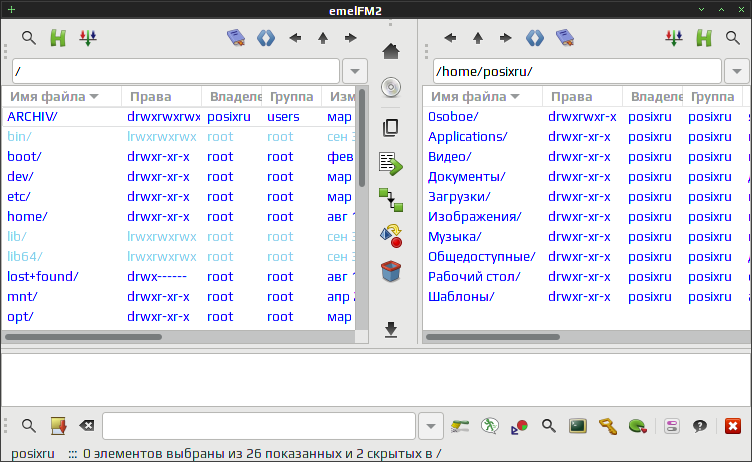This screenshot has width=752, height=462.
Task: Go forward in right pane history
Action: (x=505, y=38)
